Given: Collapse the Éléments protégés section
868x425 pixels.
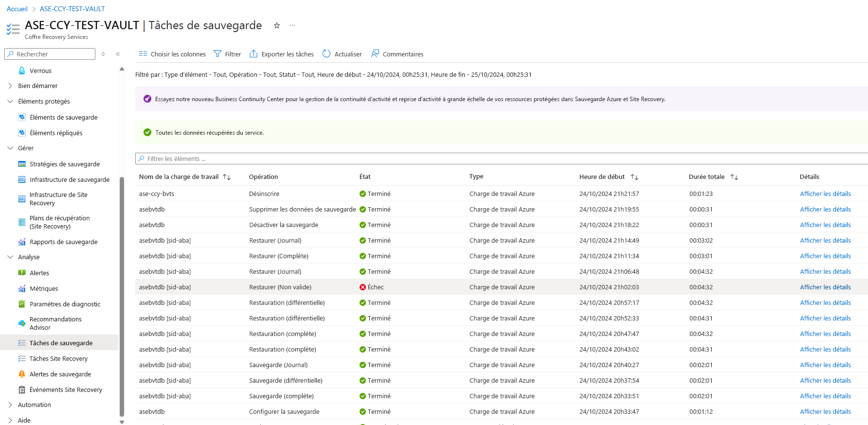Looking at the screenshot, I should pos(10,101).
